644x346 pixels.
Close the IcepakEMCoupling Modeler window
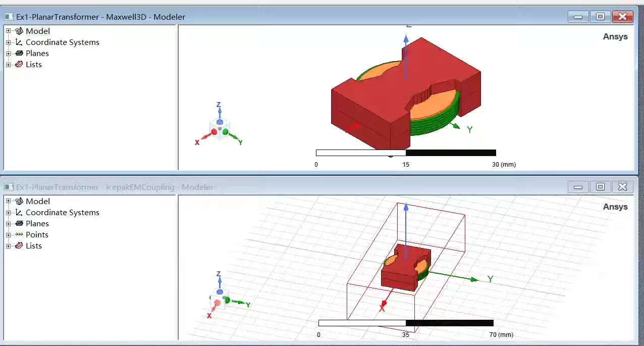point(622,187)
